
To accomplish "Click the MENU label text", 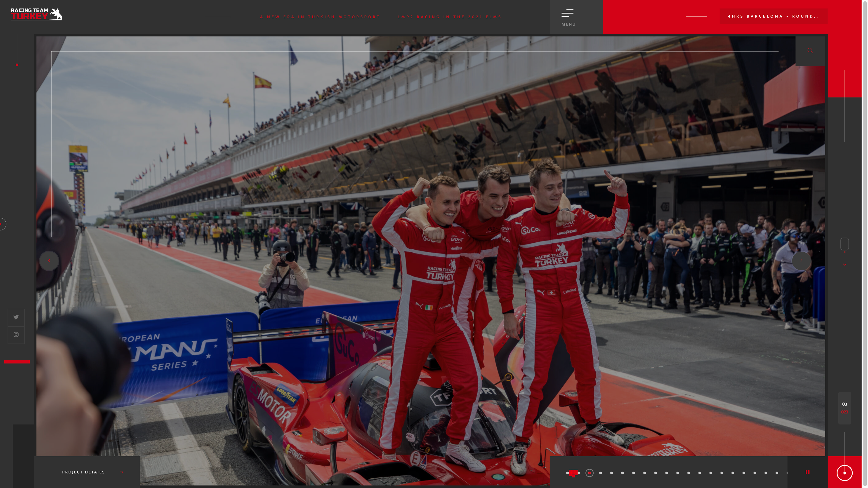I will [568, 24].
